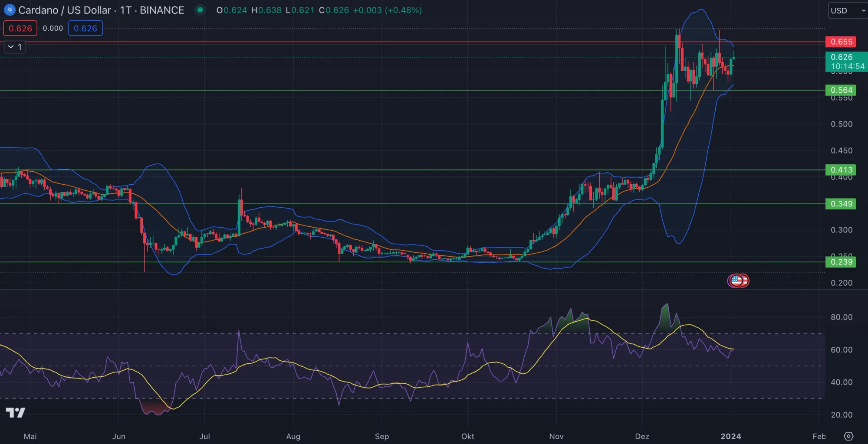
Task: Click the 0.450 price scale value
Action: (842, 151)
